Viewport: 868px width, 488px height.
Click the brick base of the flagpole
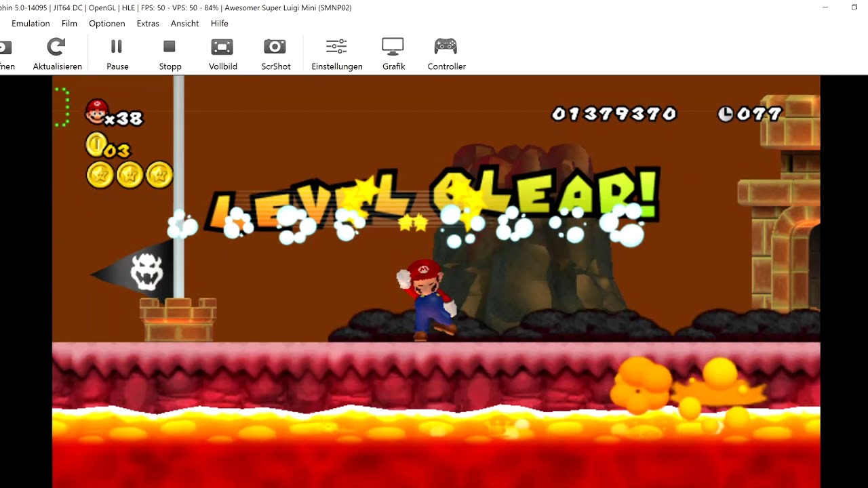[178, 320]
